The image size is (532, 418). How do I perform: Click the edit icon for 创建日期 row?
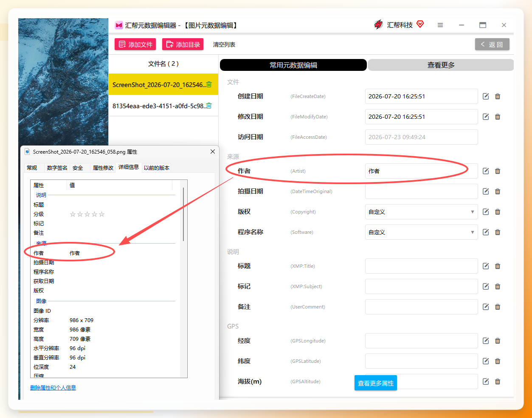tap(486, 96)
